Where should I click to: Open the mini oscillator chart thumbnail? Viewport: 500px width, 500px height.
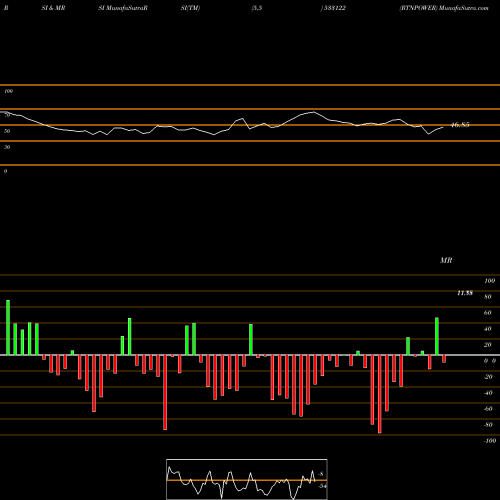(x=247, y=479)
